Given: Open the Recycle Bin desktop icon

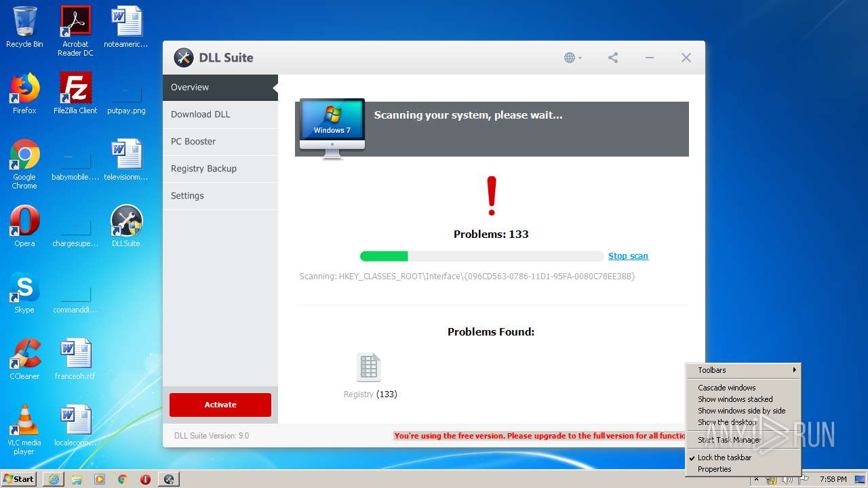Looking at the screenshot, I should 24,27.
